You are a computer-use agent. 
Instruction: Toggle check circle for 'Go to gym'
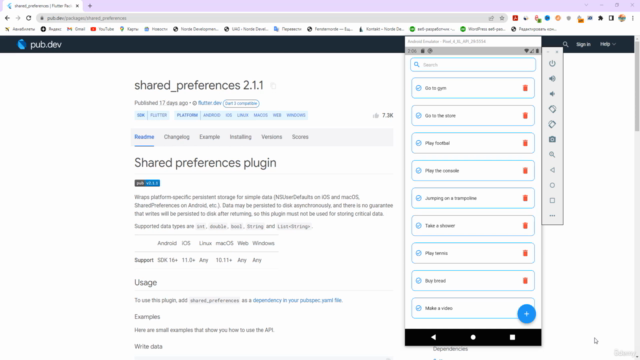(x=418, y=88)
